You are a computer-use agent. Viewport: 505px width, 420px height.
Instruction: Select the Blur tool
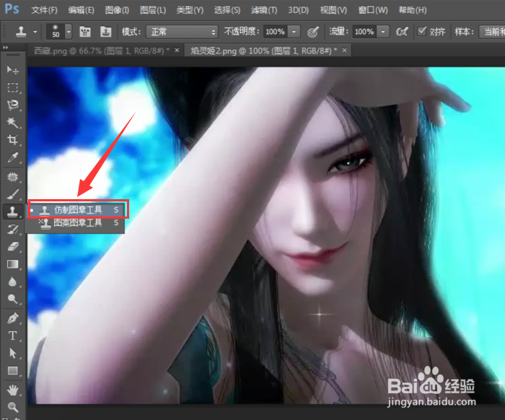pyautogui.click(x=12, y=281)
